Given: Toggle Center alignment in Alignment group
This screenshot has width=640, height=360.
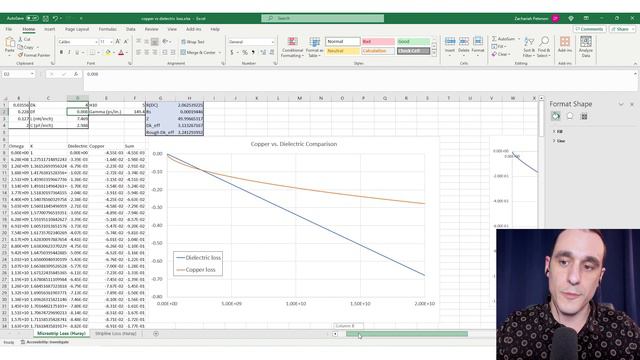Looking at the screenshot, I should [x=146, y=52].
